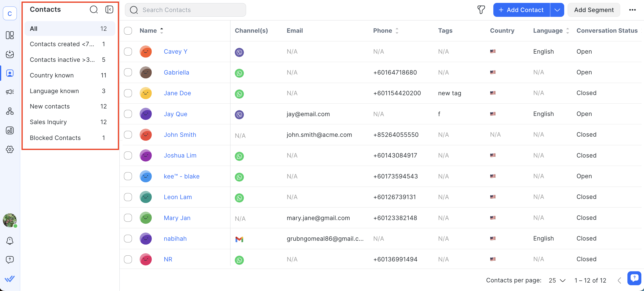
Task: Open the Broadcasts megaphone icon in sidebar
Action: [10, 92]
